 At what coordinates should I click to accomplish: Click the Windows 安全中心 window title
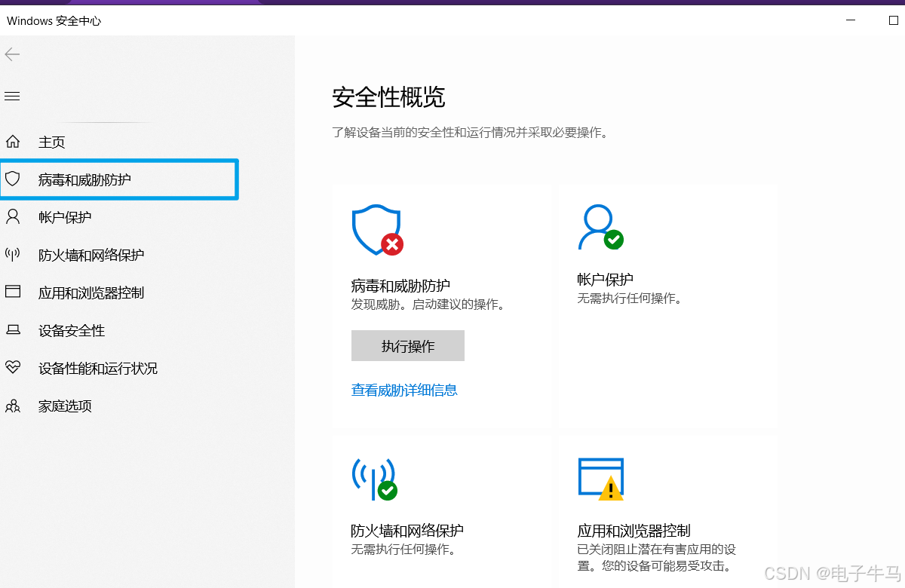54,21
